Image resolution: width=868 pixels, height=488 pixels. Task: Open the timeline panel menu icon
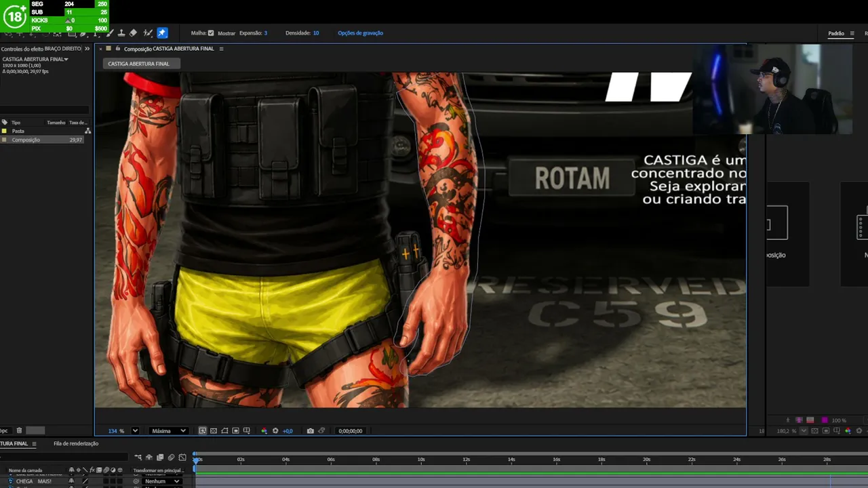[34, 444]
